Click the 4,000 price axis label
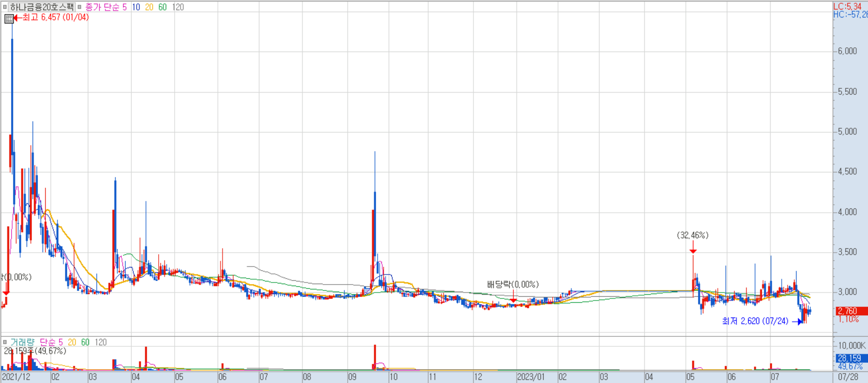Screen dimensions: 868x383 pyautogui.click(x=847, y=212)
